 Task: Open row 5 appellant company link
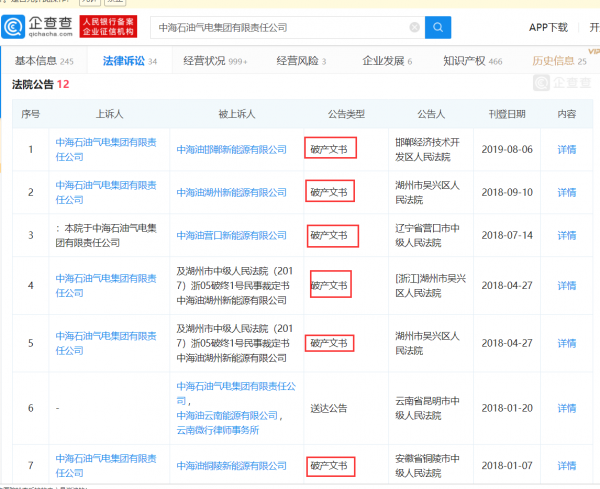106,343
